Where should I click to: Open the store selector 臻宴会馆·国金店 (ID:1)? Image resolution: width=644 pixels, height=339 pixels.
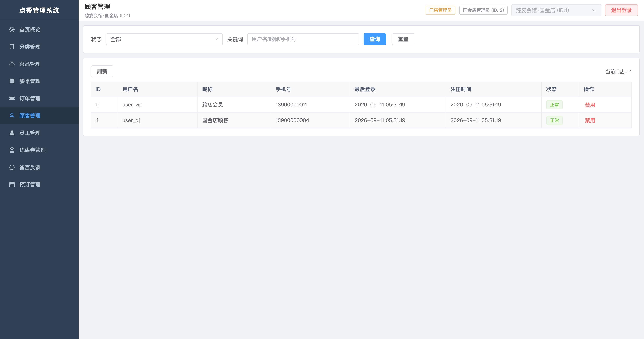[x=556, y=10]
